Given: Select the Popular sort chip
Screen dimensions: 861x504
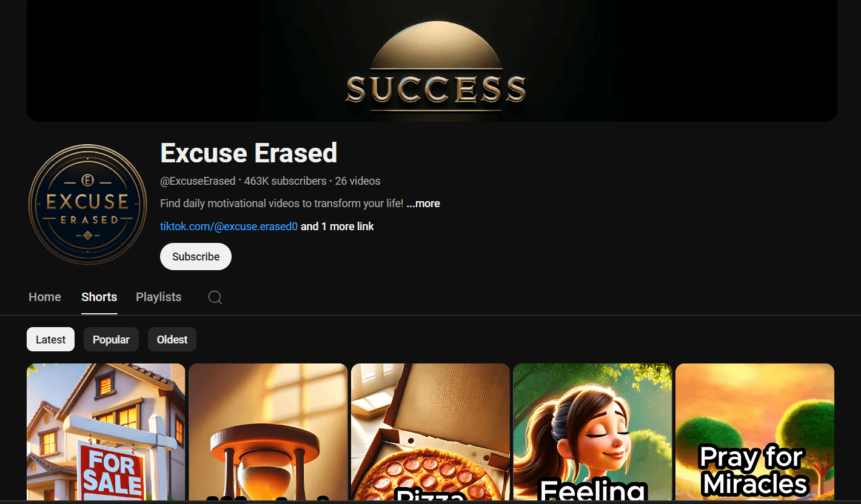Looking at the screenshot, I should click(x=111, y=339).
